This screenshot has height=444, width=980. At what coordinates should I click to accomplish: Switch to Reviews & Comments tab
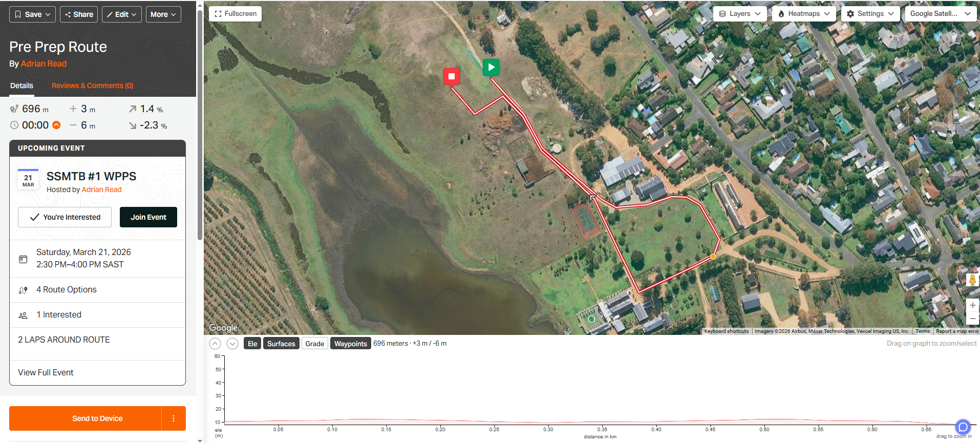click(92, 86)
